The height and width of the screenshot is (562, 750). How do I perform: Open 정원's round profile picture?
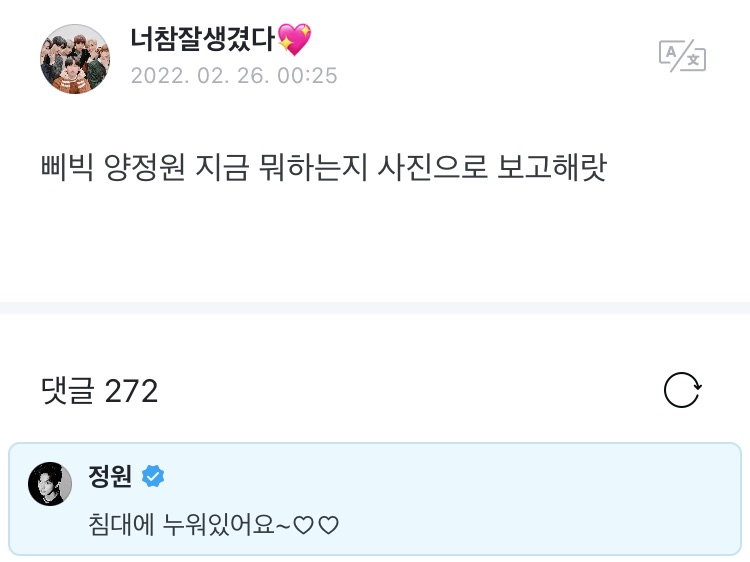coord(50,484)
